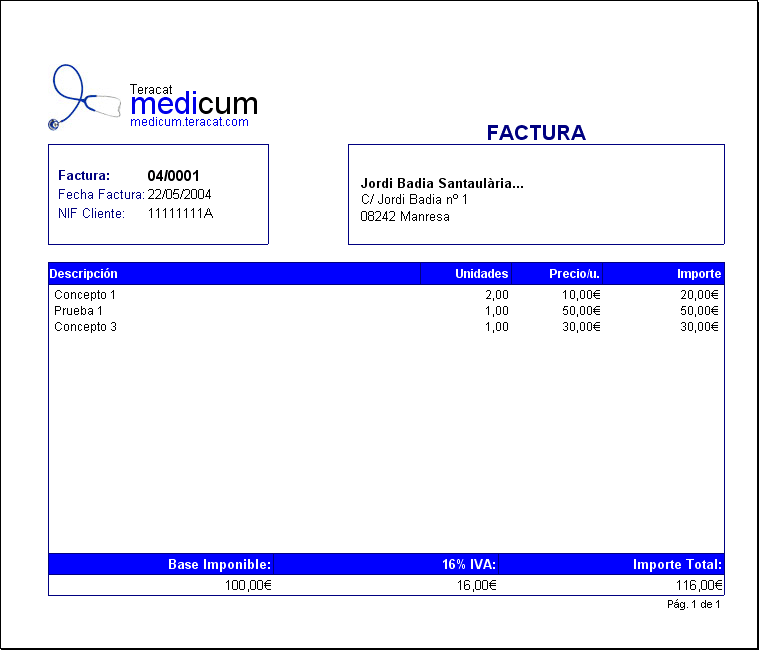
Task: Select address line C/ Jordi Badia nº 1
Action: [414, 199]
